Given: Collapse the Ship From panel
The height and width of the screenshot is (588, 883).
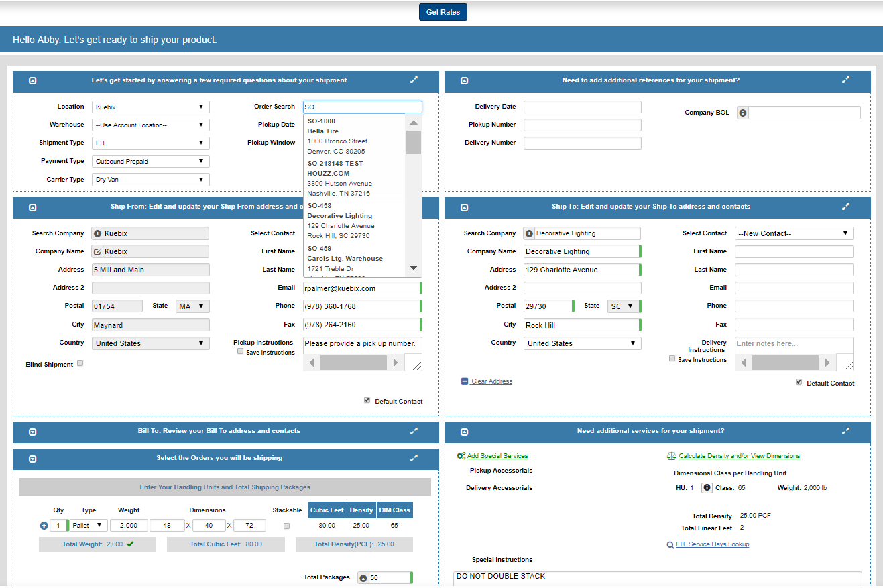Looking at the screenshot, I should 32,208.
